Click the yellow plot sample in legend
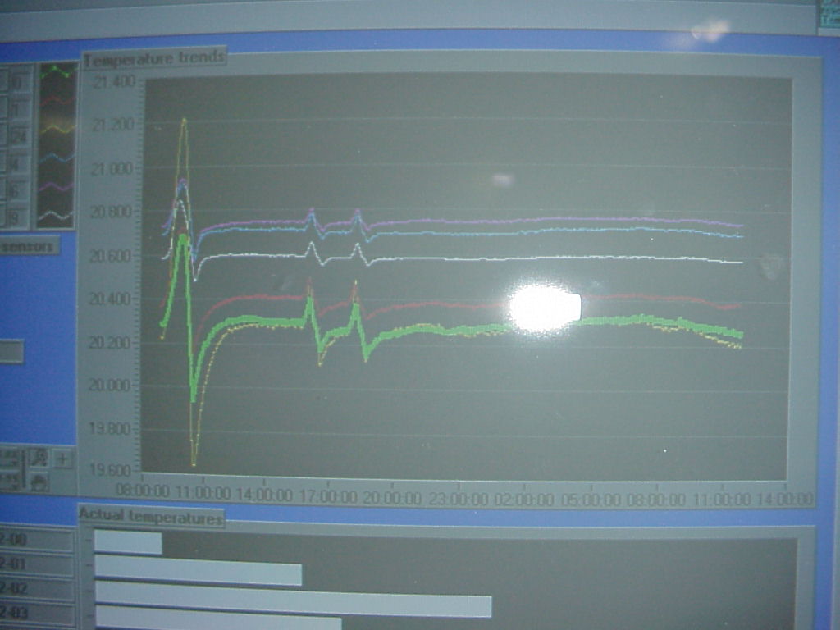The image size is (840, 630). coord(57,129)
